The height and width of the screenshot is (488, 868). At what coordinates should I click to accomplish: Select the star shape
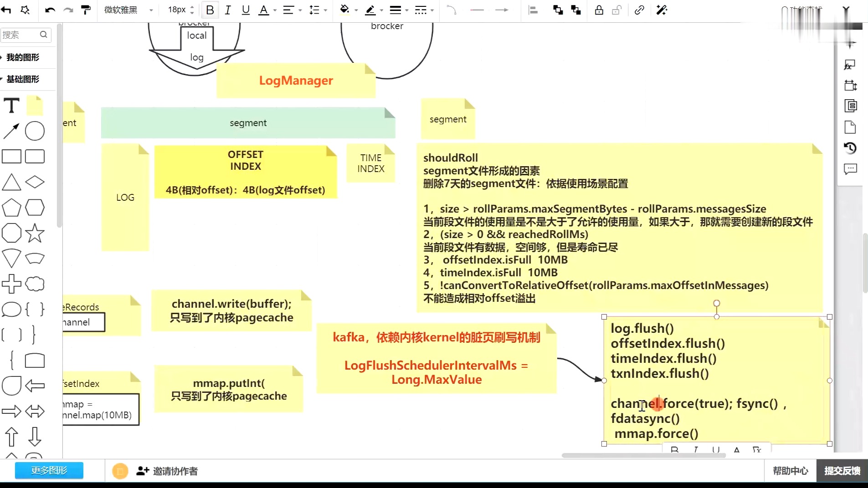[35, 233]
